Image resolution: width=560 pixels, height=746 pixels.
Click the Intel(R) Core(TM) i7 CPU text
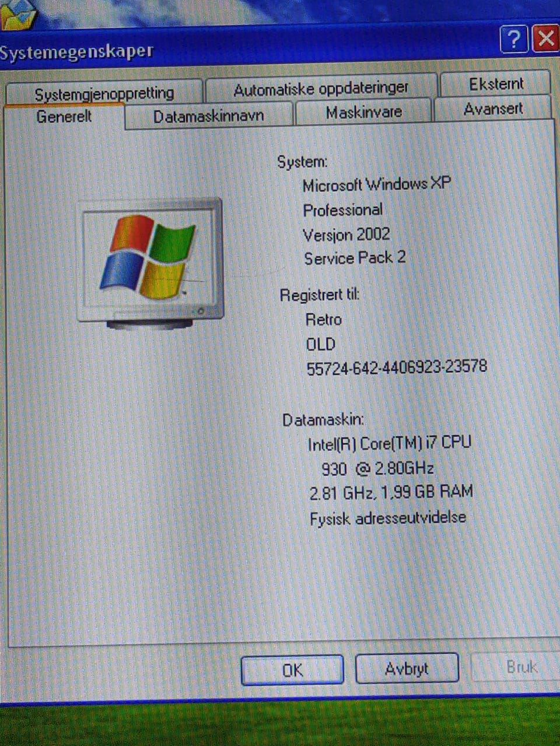click(389, 443)
